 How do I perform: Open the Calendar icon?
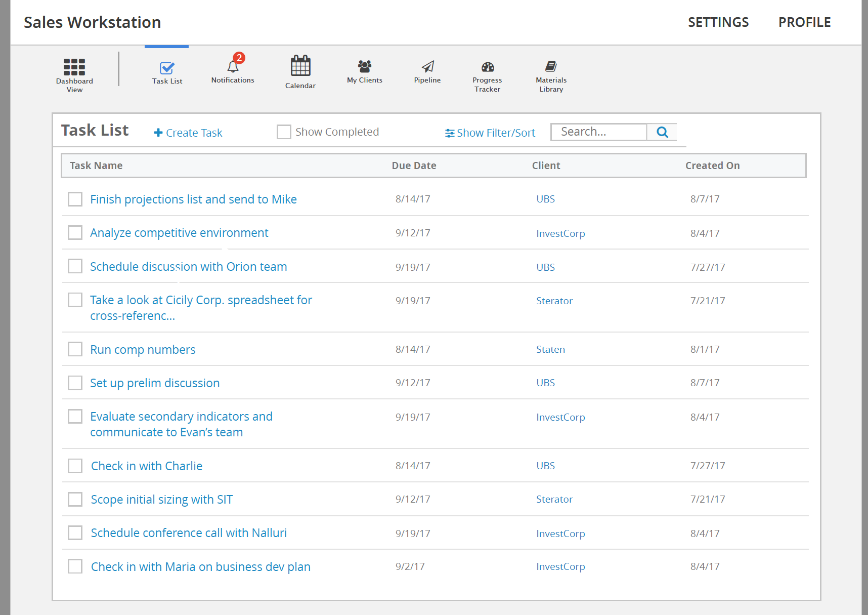tap(300, 66)
